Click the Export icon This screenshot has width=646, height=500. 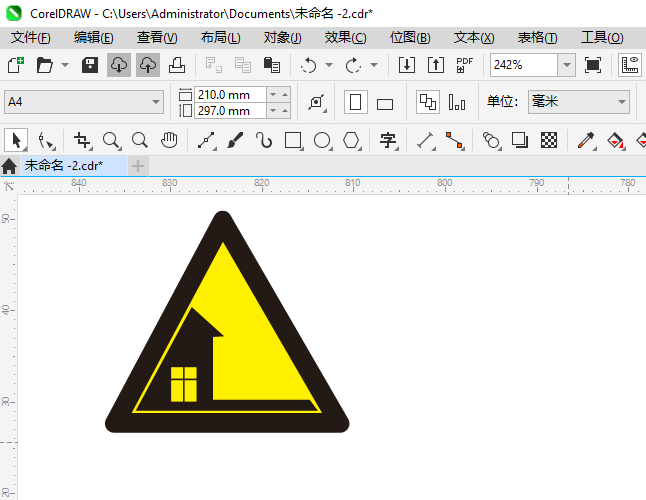[x=436, y=65]
